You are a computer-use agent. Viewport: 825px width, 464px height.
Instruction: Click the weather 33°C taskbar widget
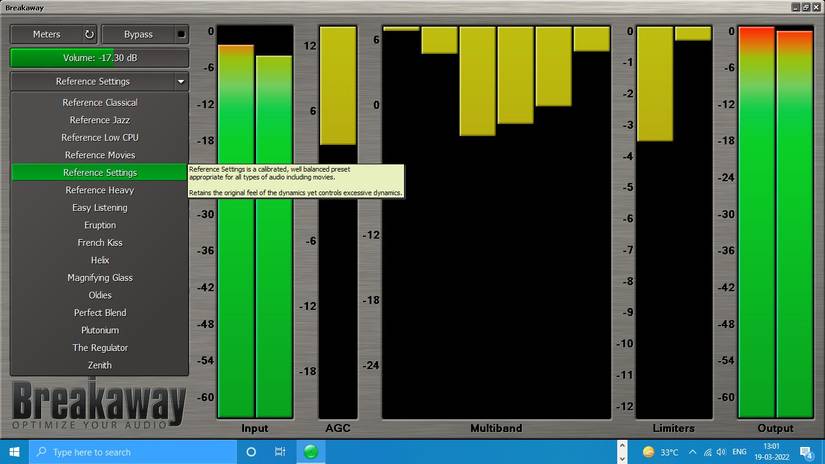coord(661,452)
